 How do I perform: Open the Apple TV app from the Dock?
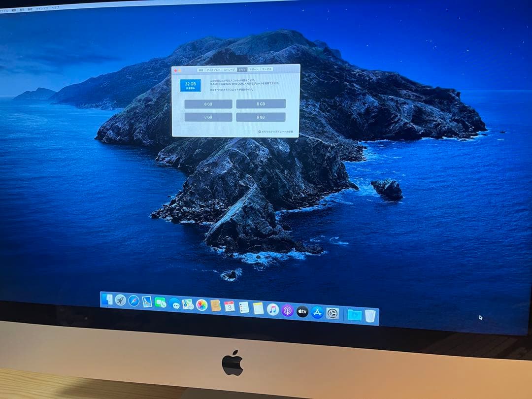pyautogui.click(x=301, y=311)
